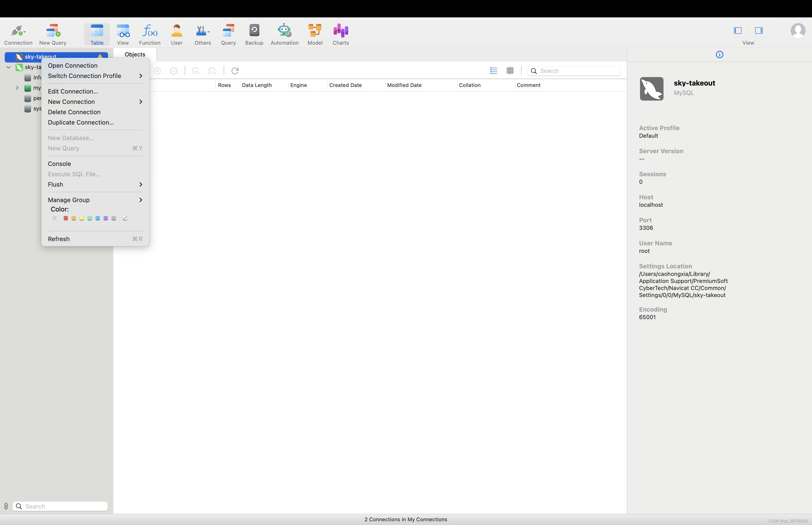Collapse the open sky-takeout connection tree
This screenshot has height=525, width=812.
pos(8,67)
